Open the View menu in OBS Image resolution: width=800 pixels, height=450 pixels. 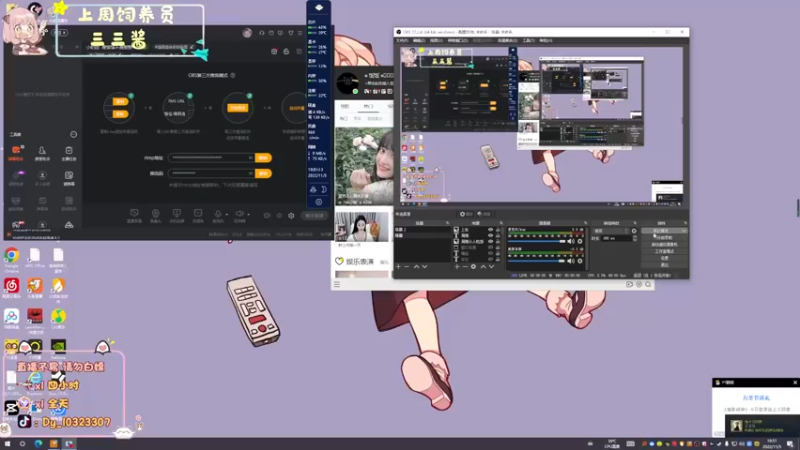click(x=436, y=40)
